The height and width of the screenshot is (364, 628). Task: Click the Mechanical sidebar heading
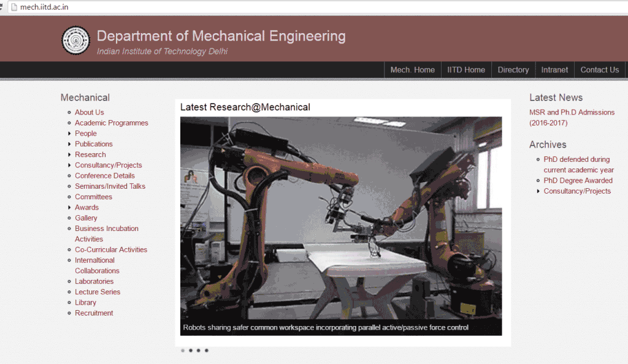(x=85, y=97)
